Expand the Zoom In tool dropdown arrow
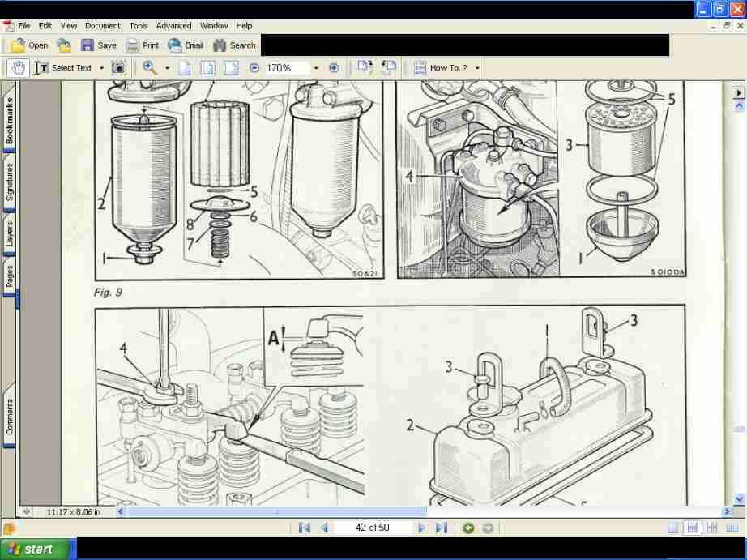 point(167,68)
